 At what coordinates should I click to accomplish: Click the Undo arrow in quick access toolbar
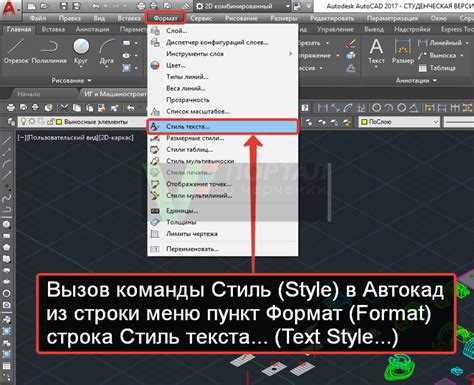click(95, 6)
